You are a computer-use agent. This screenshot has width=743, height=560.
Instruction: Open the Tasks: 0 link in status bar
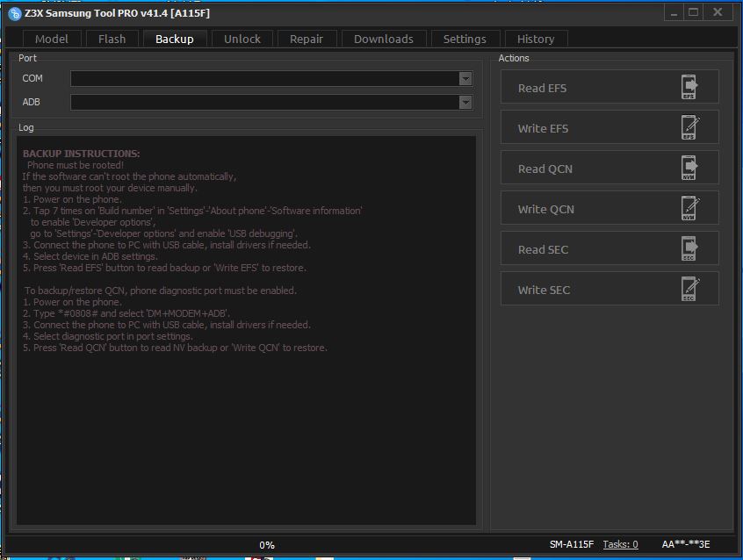coord(620,543)
